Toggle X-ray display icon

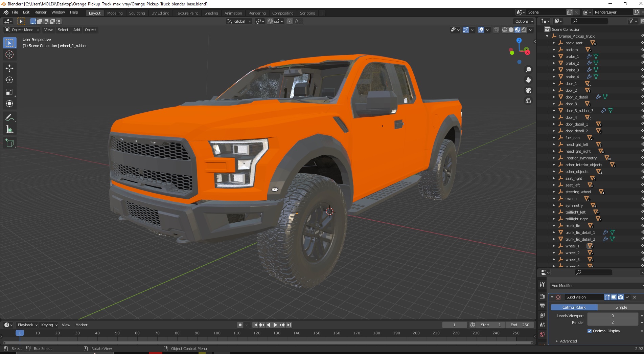point(496,30)
